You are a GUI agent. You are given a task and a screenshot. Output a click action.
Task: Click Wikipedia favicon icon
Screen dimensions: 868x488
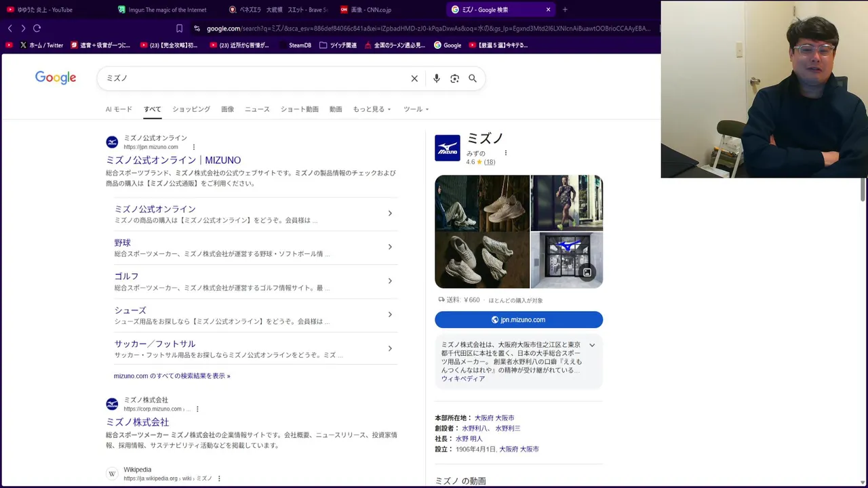click(x=112, y=474)
